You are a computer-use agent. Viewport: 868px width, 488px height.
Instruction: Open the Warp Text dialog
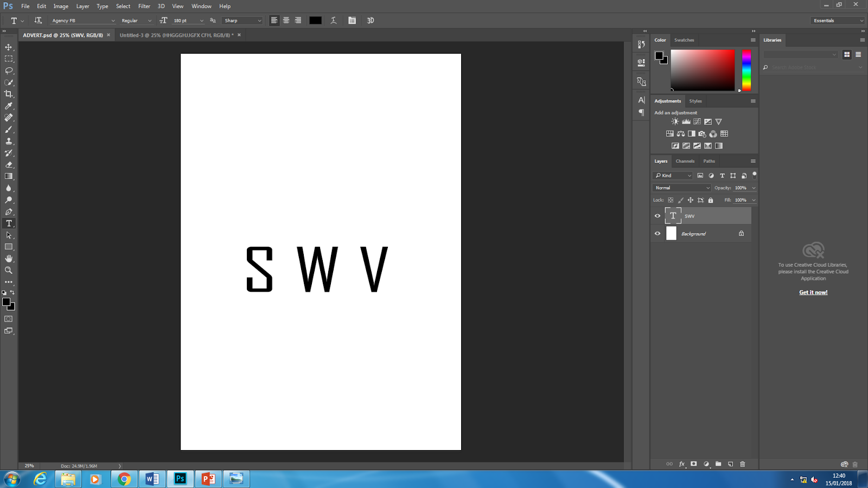tap(334, 21)
